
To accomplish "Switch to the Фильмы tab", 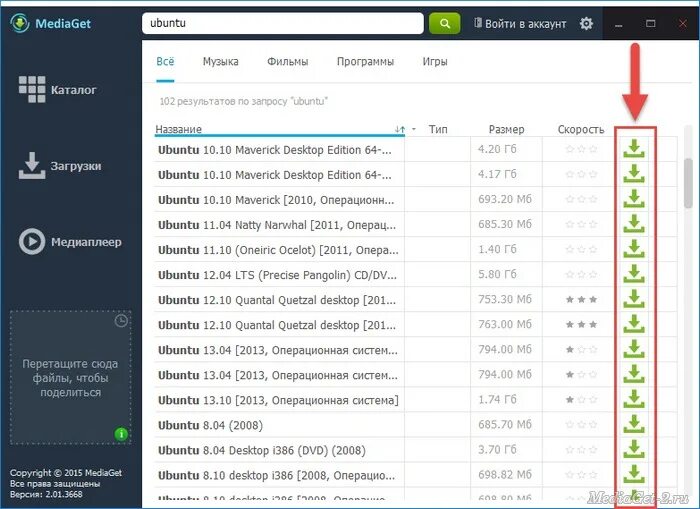I will point(288,61).
